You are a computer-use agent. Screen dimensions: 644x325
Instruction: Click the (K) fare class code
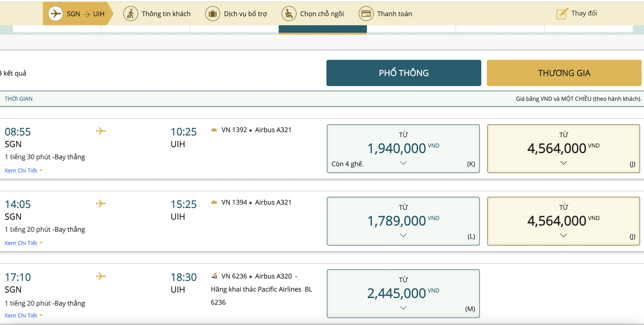(x=471, y=164)
